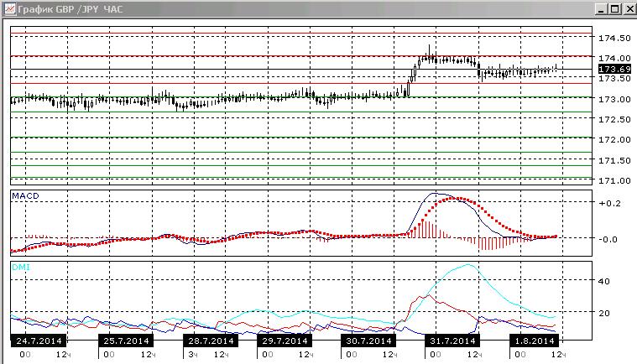This screenshot has width=637, height=364.
Task: Close the GBP/JPY chart window
Action: [629, 9]
